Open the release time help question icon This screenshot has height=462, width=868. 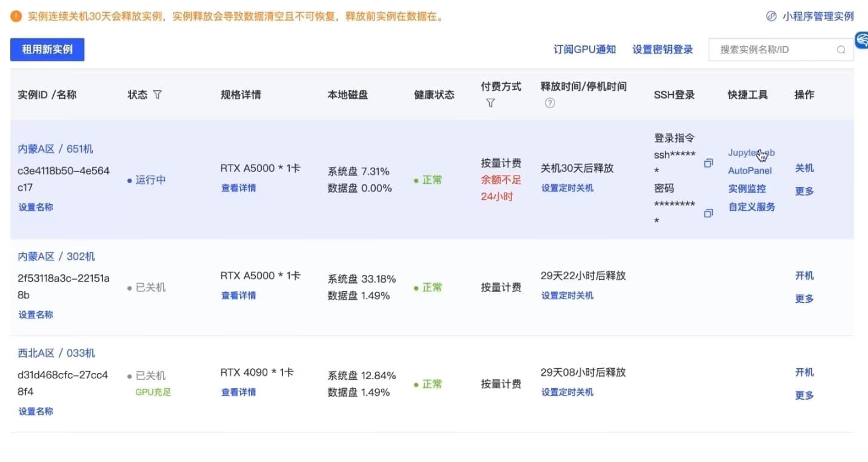click(549, 103)
